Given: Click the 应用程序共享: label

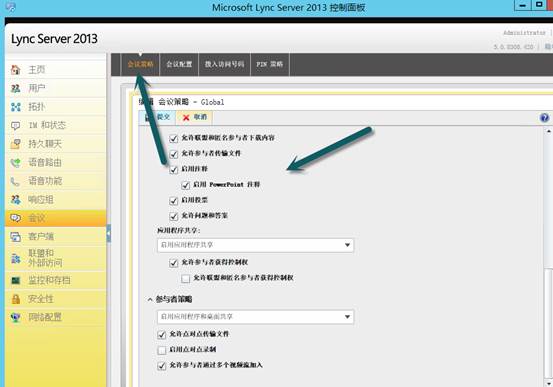Looking at the screenshot, I should coord(179,230).
